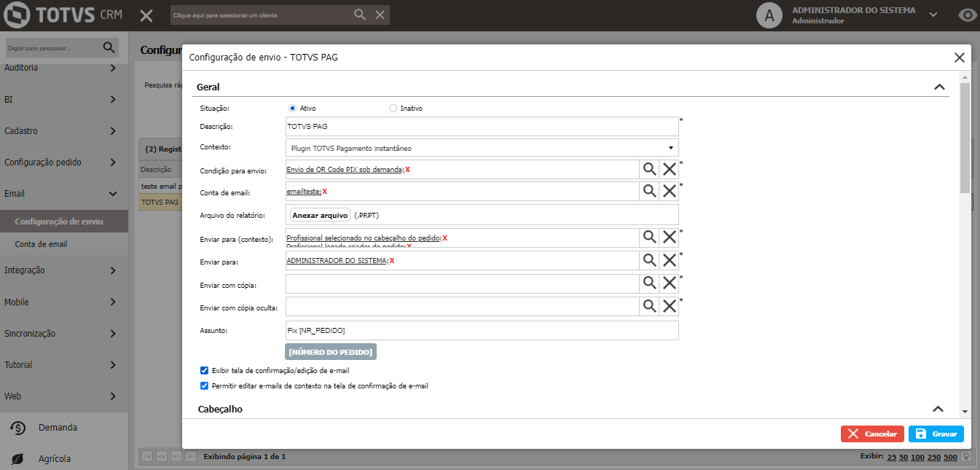Click the Descrição input field
The width and height of the screenshot is (980, 470).
(482, 126)
